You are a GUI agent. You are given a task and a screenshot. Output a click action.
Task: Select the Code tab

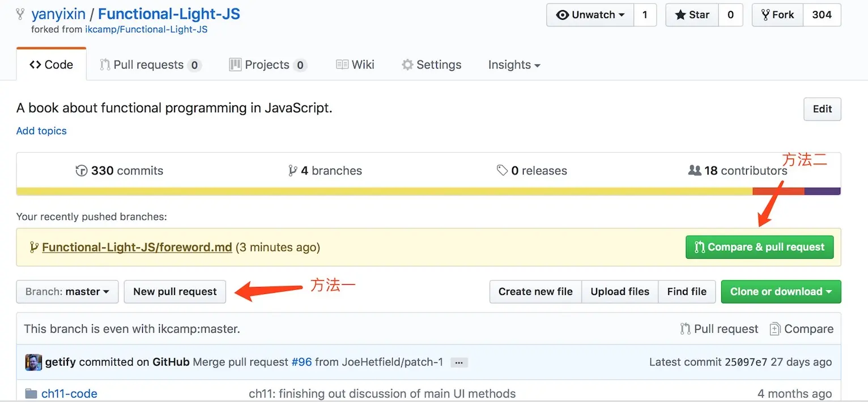pyautogui.click(x=51, y=65)
